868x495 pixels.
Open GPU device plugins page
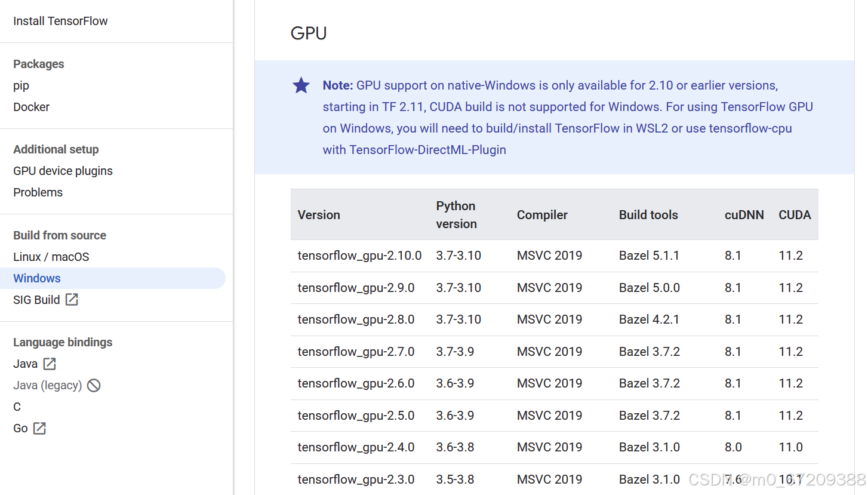tap(63, 171)
